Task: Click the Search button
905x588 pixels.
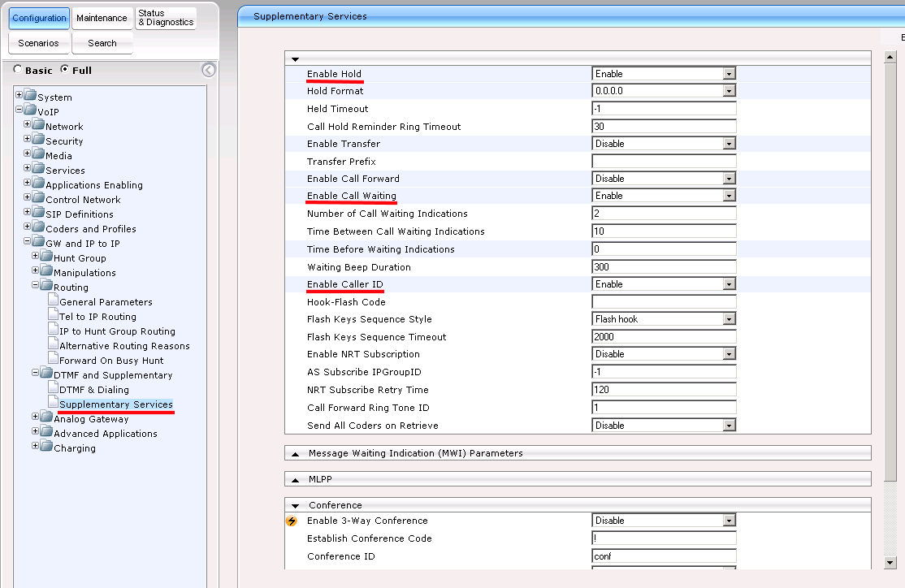Action: [102, 43]
